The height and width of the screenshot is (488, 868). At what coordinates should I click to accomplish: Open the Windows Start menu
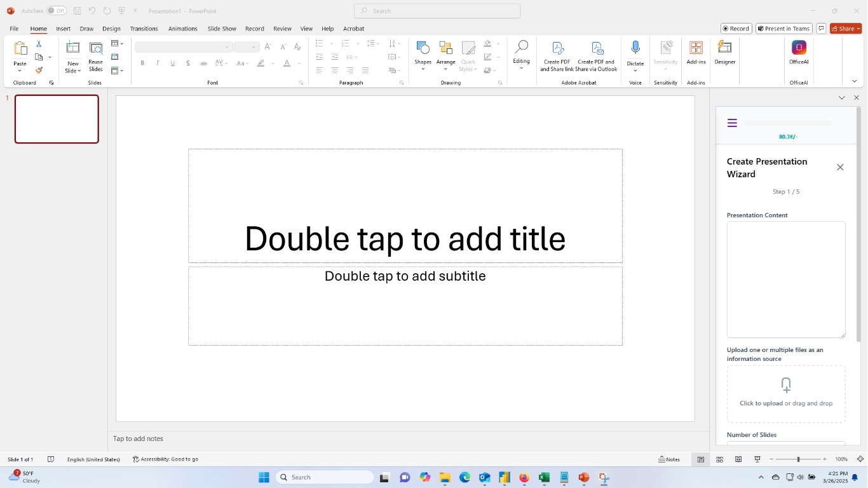point(264,477)
